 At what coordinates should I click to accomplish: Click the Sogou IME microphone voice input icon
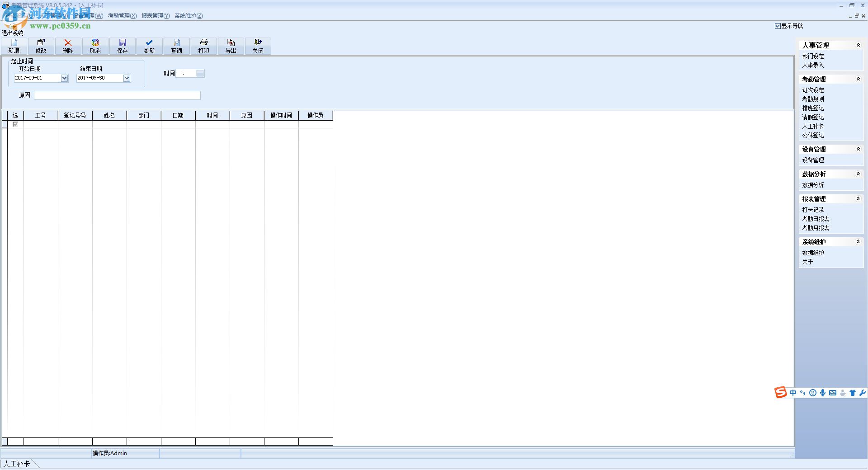pos(823,393)
